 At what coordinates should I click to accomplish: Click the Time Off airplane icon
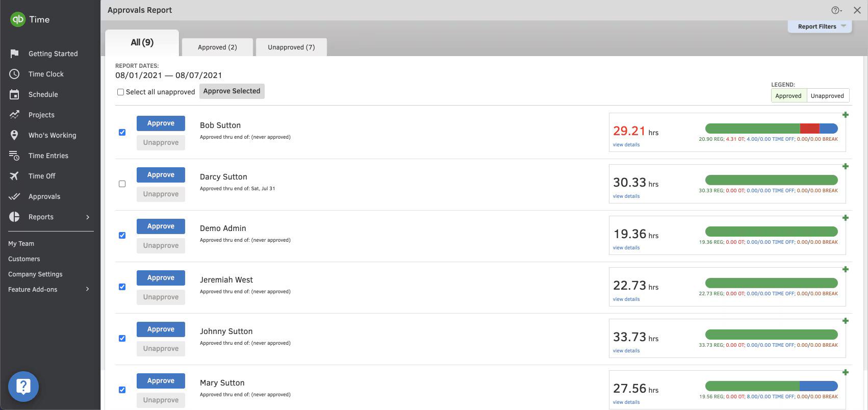(x=14, y=176)
